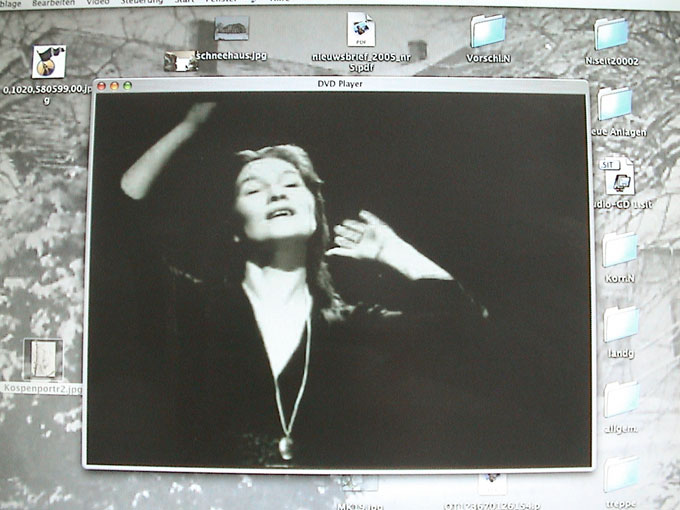Select the Korr.N folder
680x510 pixels.
click(620, 250)
